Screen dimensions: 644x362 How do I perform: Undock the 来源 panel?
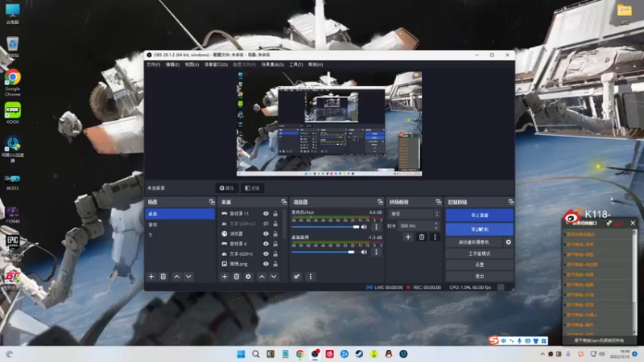[x=284, y=202]
